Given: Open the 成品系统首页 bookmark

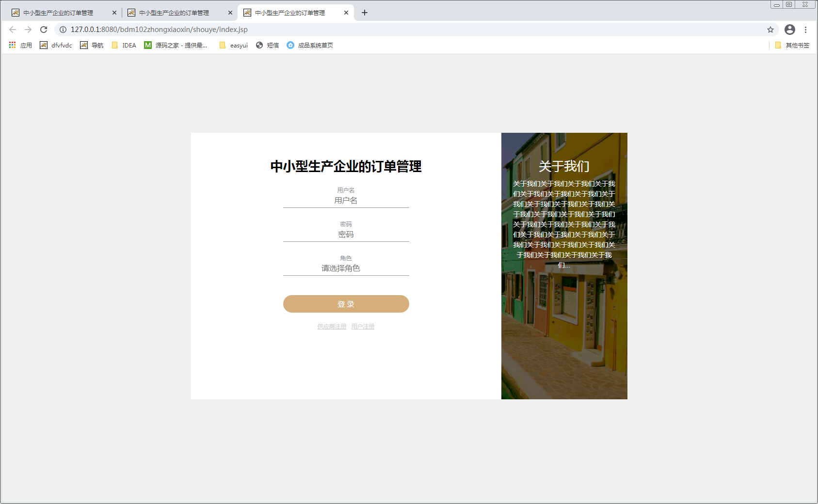Looking at the screenshot, I should click(310, 45).
